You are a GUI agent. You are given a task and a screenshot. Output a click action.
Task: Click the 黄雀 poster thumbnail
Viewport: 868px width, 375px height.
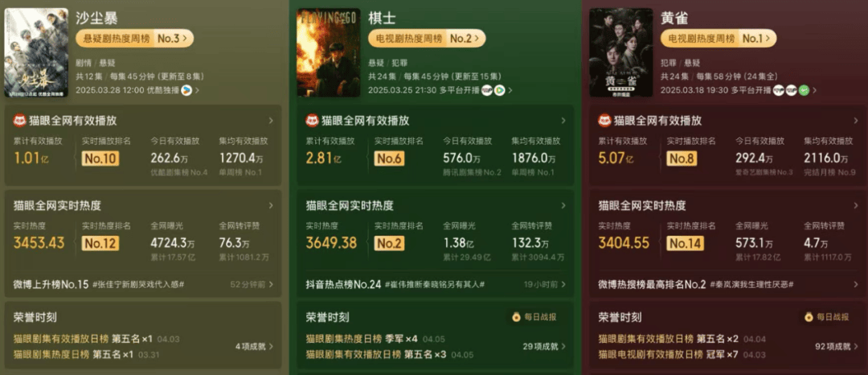pos(621,52)
